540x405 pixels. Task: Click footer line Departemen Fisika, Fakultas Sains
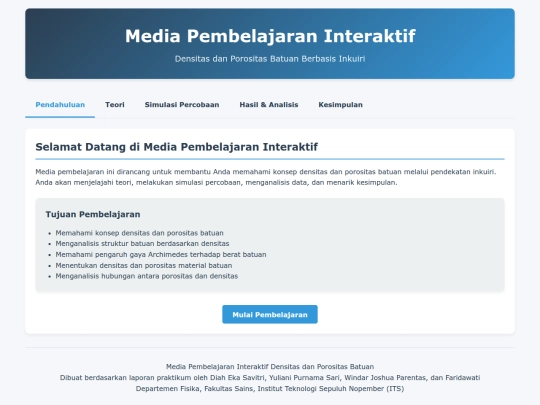coord(270,389)
